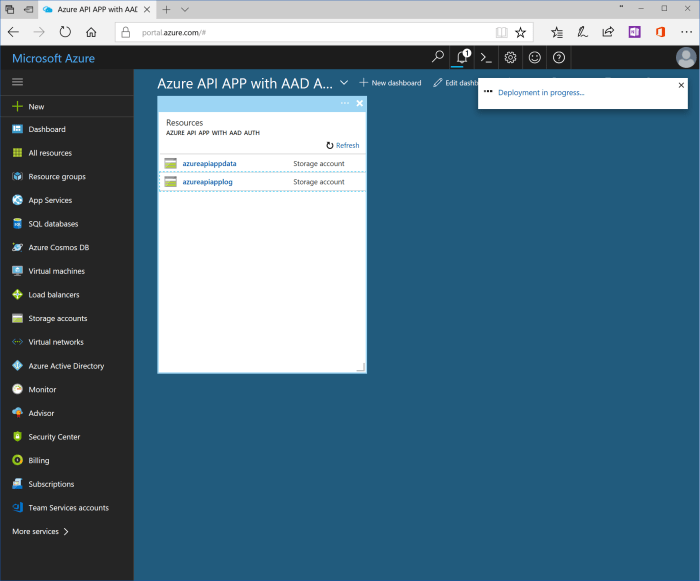Click the Office extension icon
This screenshot has height=581, width=700.
(660, 32)
